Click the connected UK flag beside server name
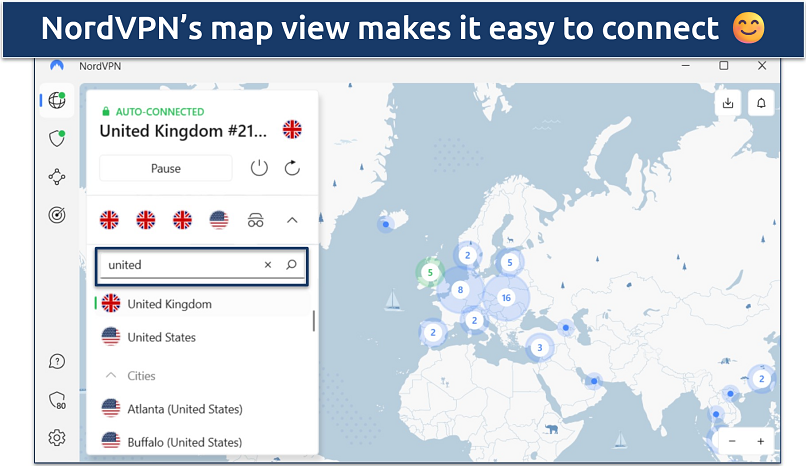 (292, 129)
